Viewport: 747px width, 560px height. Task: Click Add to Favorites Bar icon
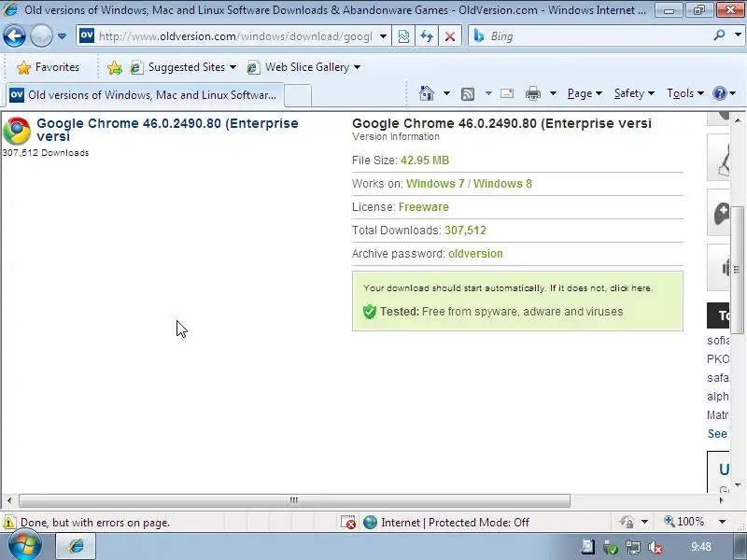click(114, 67)
